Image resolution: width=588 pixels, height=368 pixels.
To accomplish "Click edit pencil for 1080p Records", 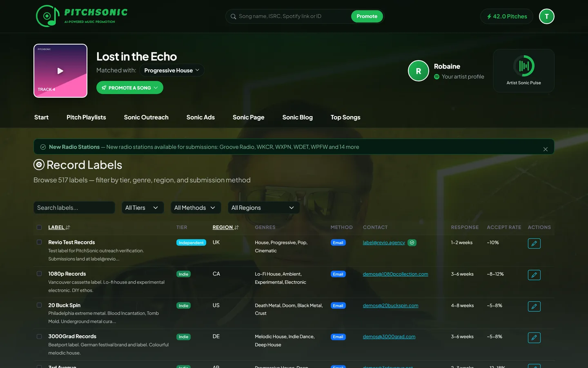I will click(x=534, y=275).
